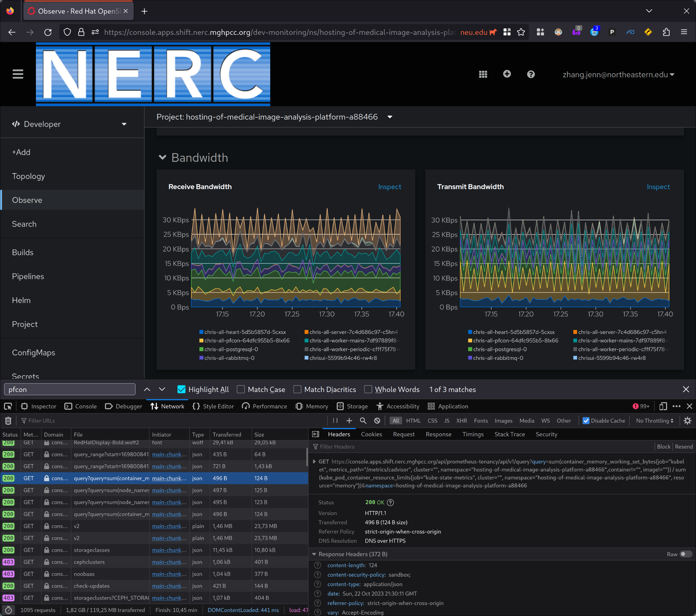Click chris-all-pfcon legend swatch in Receive chart
Image resolution: width=696 pixels, height=616 pixels.
pos(201,341)
